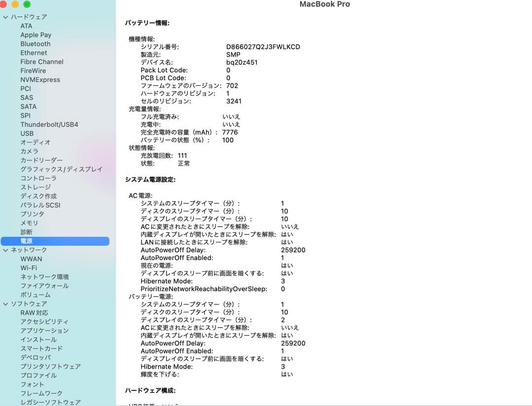Viewport: 532px width, 406px height.
Task: Collapse the ソフトウェア section in the sidebar
Action: pyautogui.click(x=5, y=304)
